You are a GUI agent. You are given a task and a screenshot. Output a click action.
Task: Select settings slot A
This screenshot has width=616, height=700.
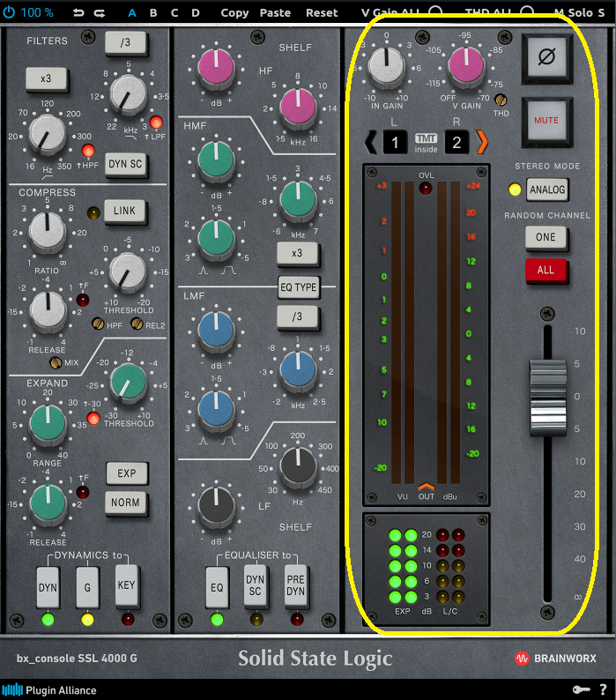[132, 13]
